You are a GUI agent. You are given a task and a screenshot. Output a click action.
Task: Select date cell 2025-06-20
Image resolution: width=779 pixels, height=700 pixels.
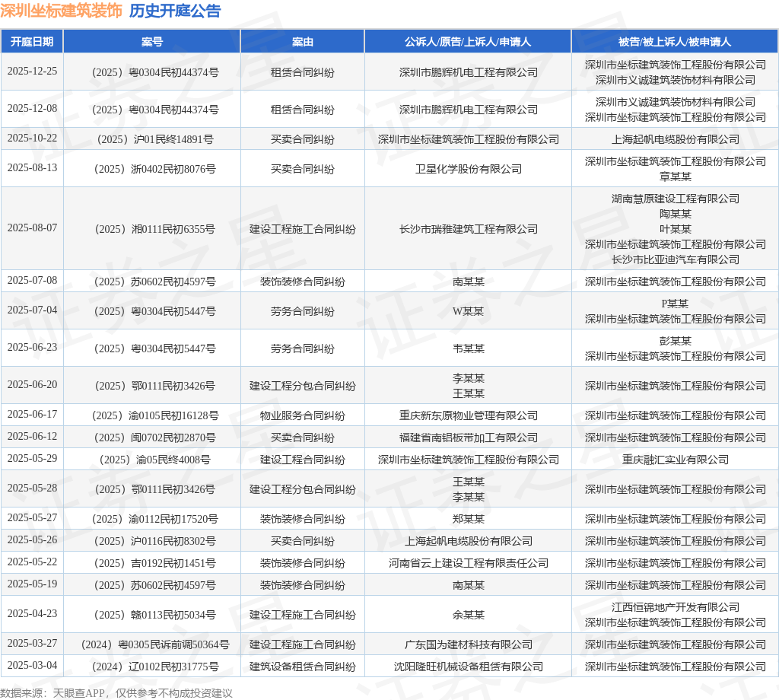point(32,384)
